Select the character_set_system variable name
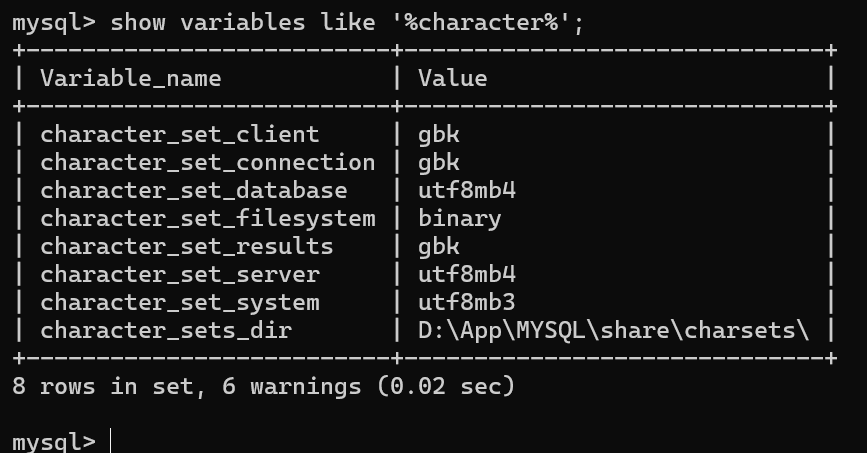The height and width of the screenshot is (453, 867). (180, 302)
